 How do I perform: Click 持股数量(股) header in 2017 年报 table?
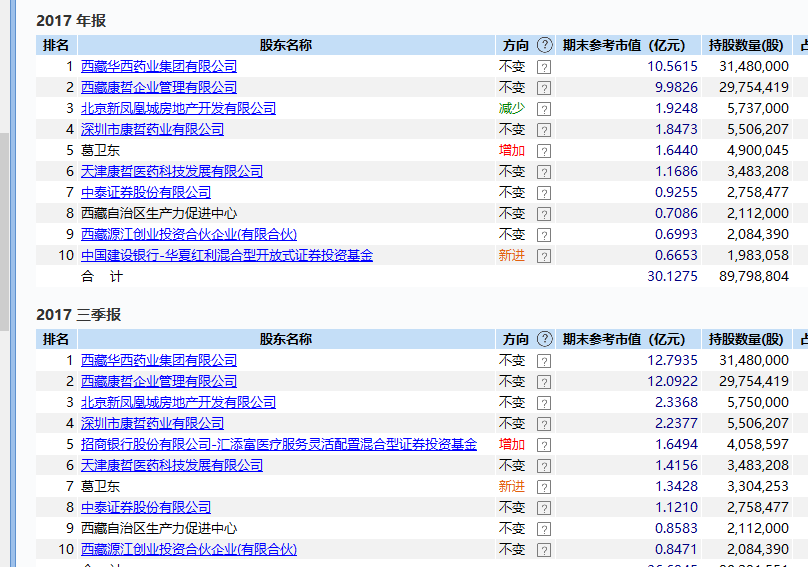pyautogui.click(x=746, y=45)
